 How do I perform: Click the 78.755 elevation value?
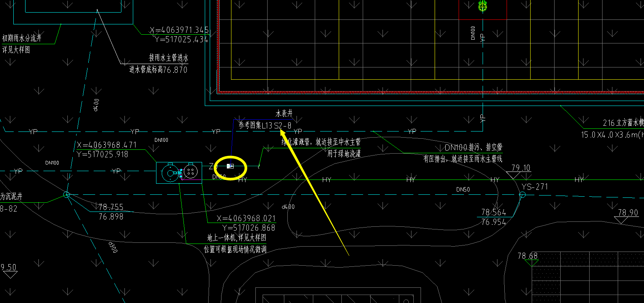coord(111,207)
